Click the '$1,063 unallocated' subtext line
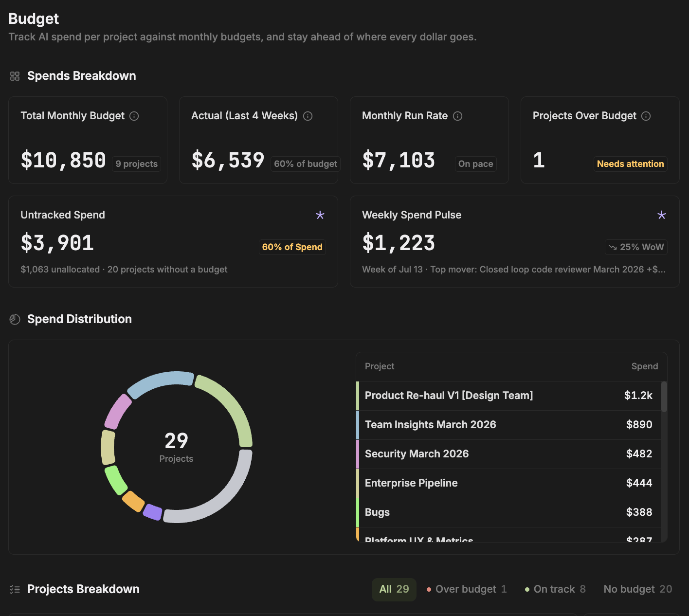The height and width of the screenshot is (616, 689). click(124, 270)
